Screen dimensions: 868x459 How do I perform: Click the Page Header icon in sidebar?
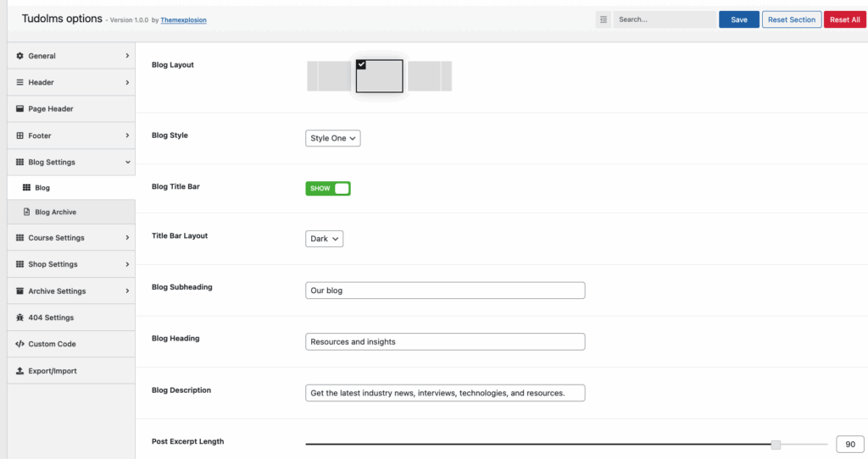tap(20, 109)
